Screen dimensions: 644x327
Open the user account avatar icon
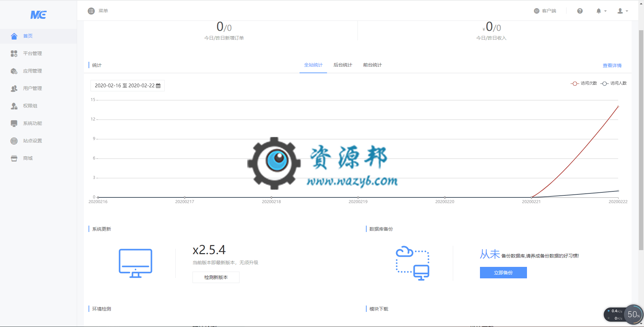point(620,11)
